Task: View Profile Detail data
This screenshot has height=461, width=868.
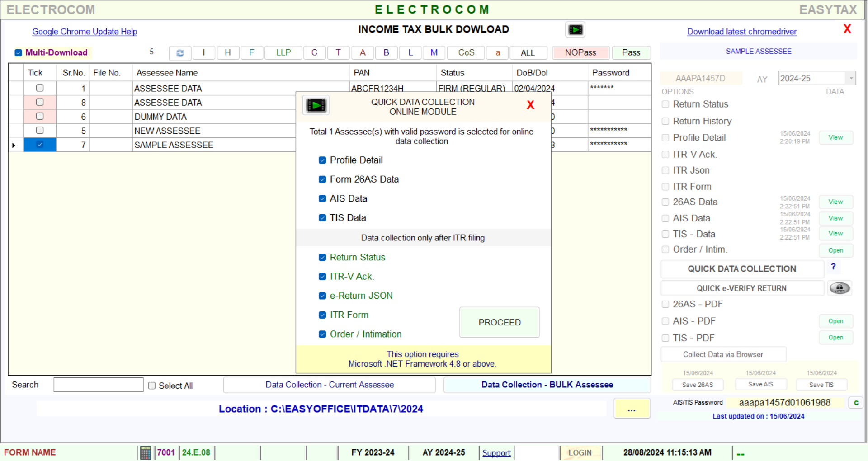Action: click(x=836, y=137)
